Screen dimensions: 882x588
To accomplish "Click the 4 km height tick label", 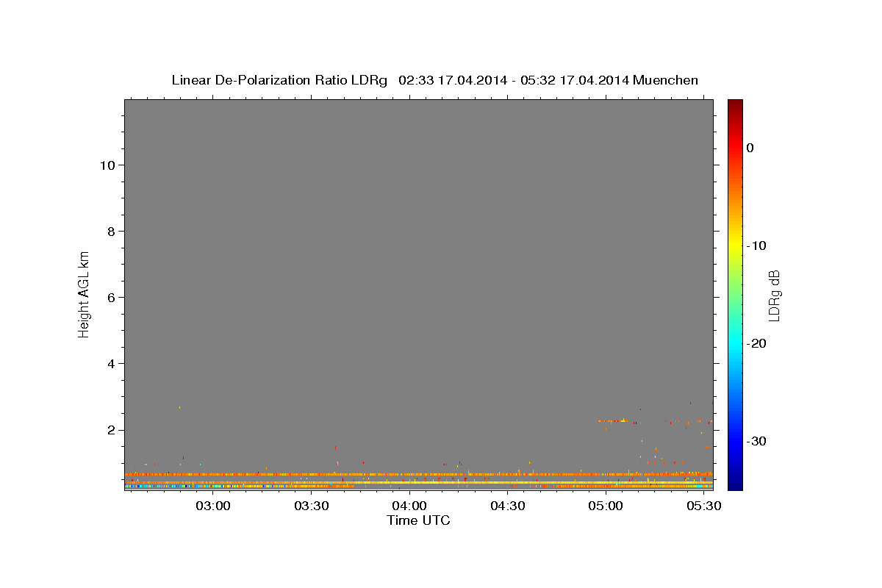I will pyautogui.click(x=111, y=364).
